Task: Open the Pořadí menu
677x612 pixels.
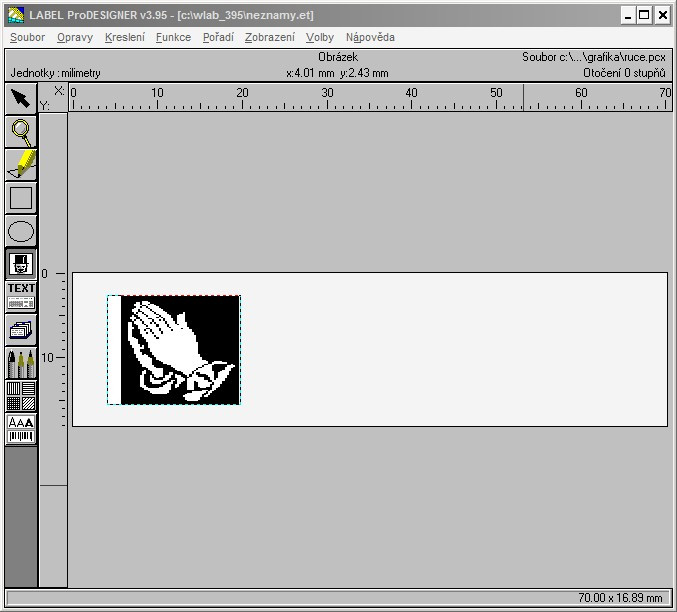Action: pyautogui.click(x=218, y=38)
